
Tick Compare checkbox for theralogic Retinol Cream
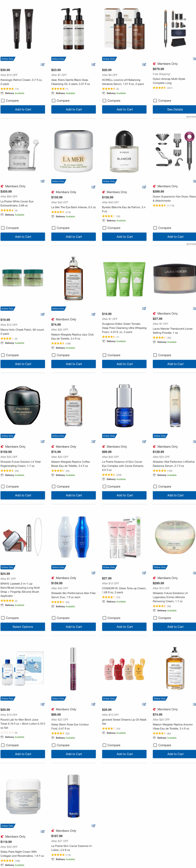tap(3, 101)
